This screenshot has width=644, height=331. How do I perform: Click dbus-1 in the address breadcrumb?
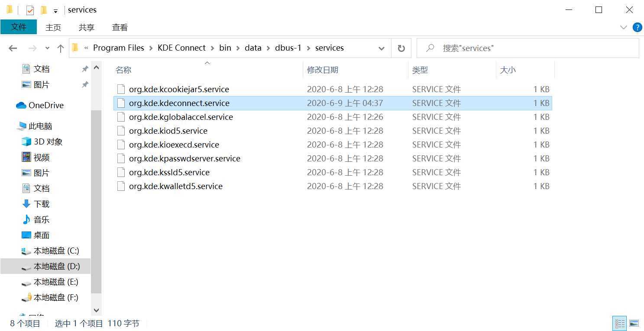(x=288, y=48)
